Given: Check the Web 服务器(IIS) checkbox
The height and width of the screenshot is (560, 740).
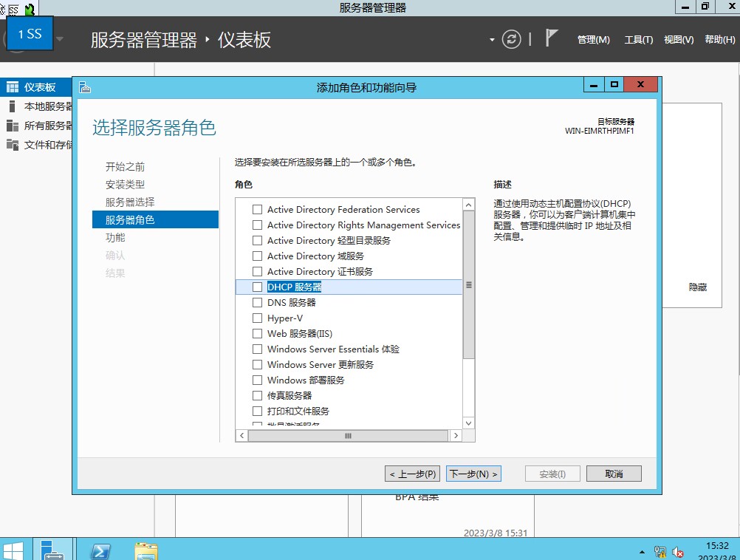Looking at the screenshot, I should point(257,333).
